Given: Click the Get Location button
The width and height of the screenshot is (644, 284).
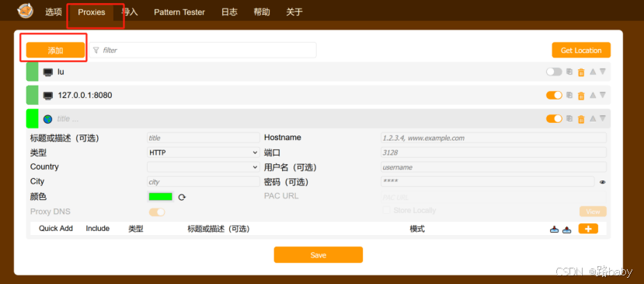Looking at the screenshot, I should (x=581, y=51).
